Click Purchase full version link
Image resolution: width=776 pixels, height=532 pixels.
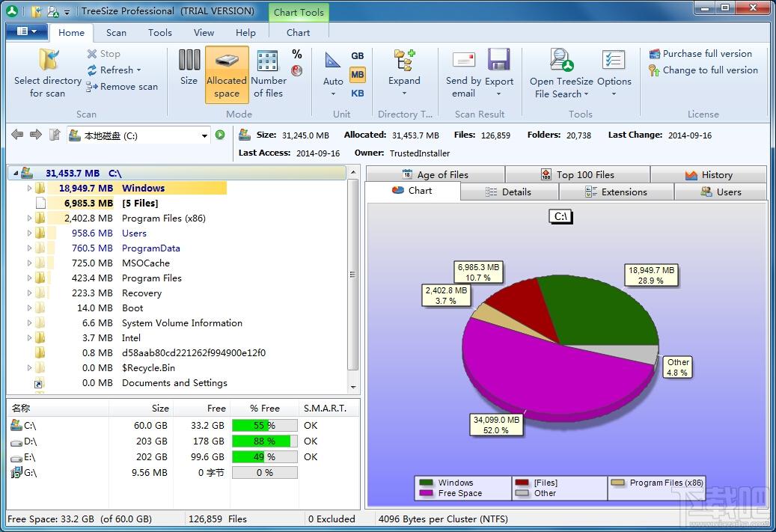[700, 53]
